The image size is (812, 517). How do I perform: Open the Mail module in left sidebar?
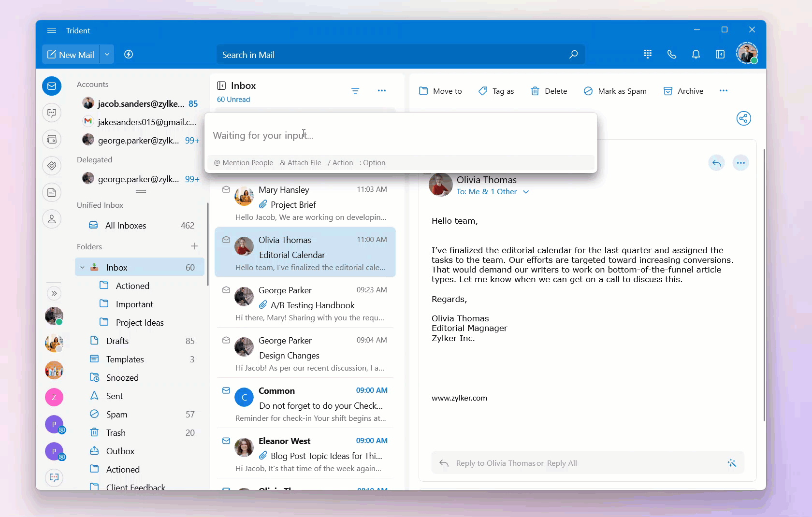pos(52,86)
